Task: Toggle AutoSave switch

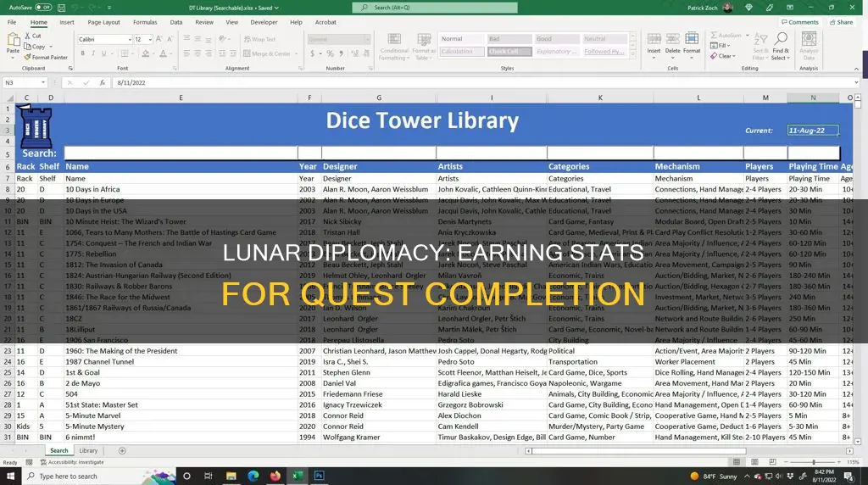Action: (43, 7)
